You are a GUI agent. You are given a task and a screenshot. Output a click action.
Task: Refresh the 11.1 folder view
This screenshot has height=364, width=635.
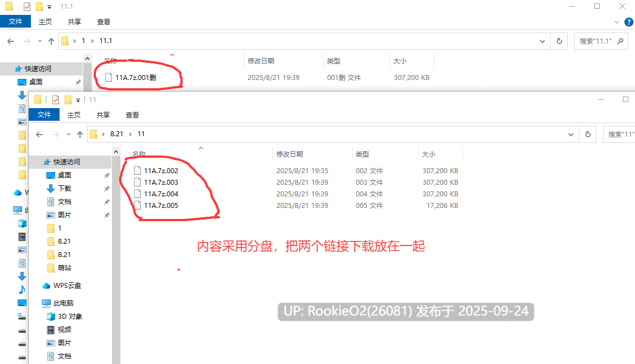559,41
